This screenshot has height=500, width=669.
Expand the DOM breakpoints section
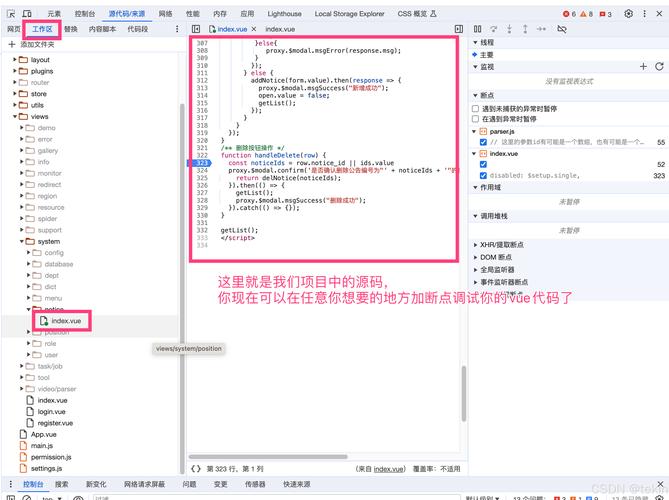[475, 257]
